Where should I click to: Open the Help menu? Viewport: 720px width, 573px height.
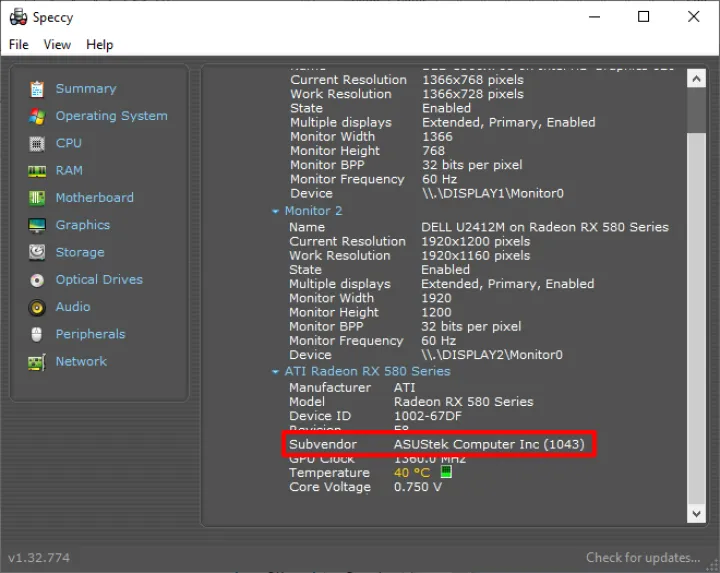click(99, 44)
